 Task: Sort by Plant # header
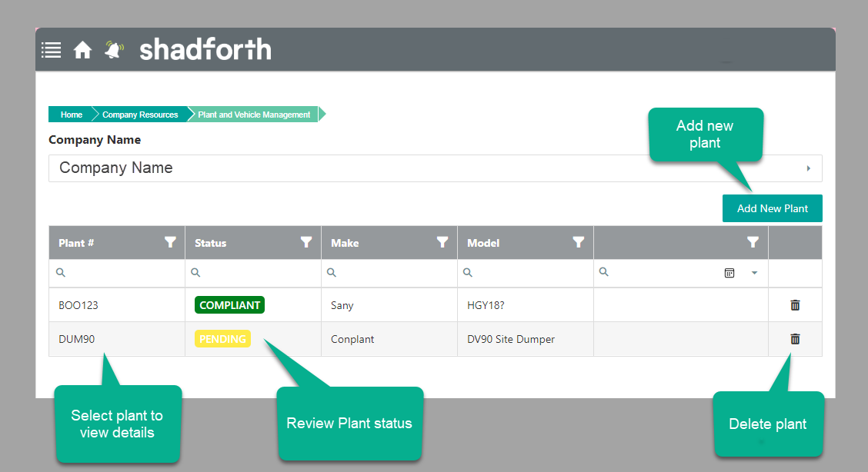[76, 243]
